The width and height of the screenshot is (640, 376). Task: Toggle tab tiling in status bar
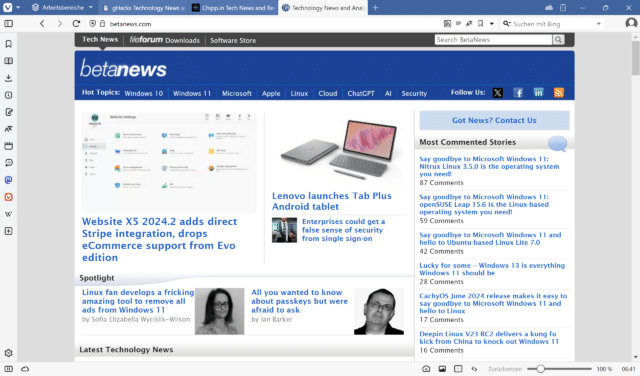[x=458, y=369]
